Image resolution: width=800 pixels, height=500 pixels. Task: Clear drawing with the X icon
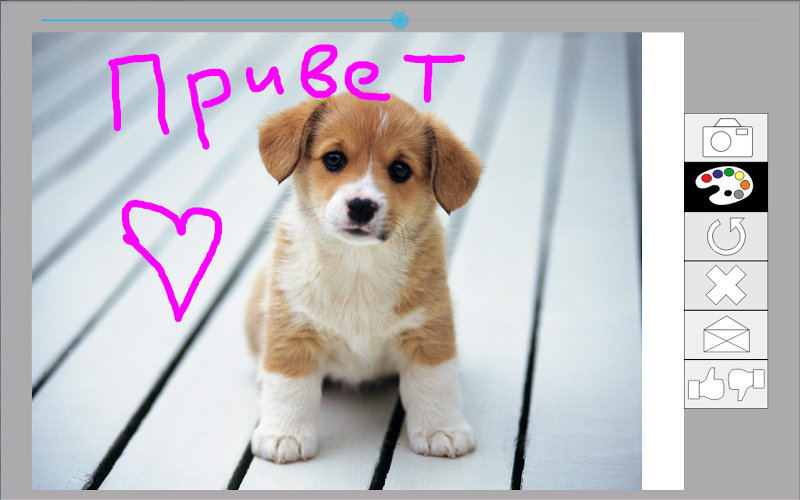pos(726,286)
